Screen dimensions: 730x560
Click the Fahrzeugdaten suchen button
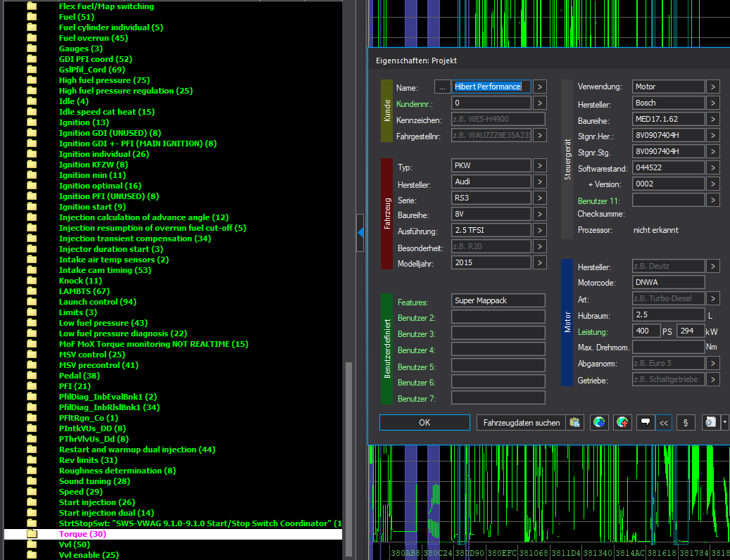point(522,422)
